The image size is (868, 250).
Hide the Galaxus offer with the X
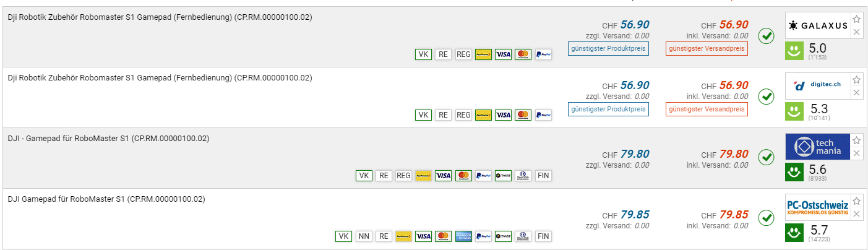856,32
